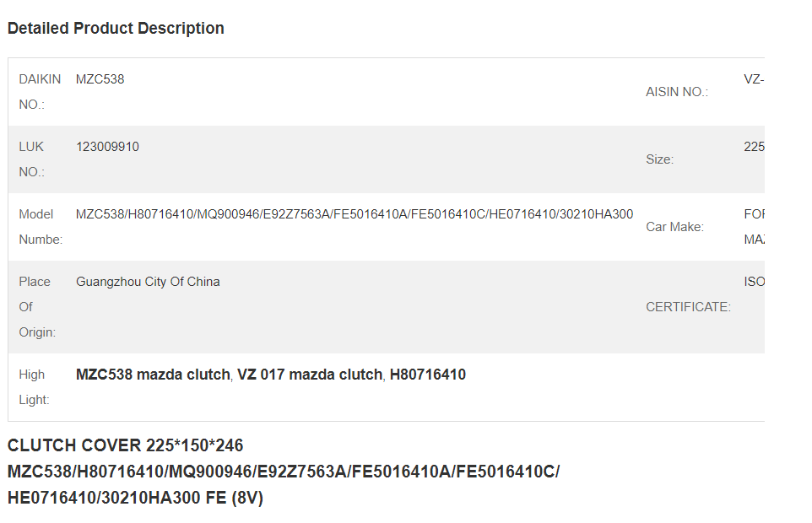Viewport: 812px width, 523px height.
Task: Select Guangzhou City Of China text
Action: point(148,282)
